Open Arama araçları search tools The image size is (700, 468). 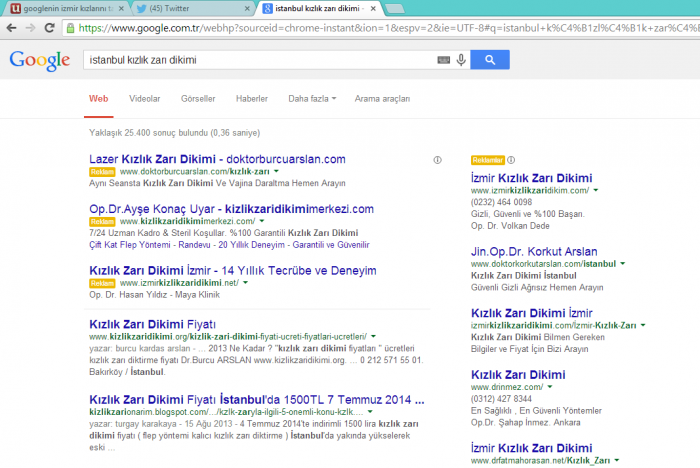tap(382, 99)
